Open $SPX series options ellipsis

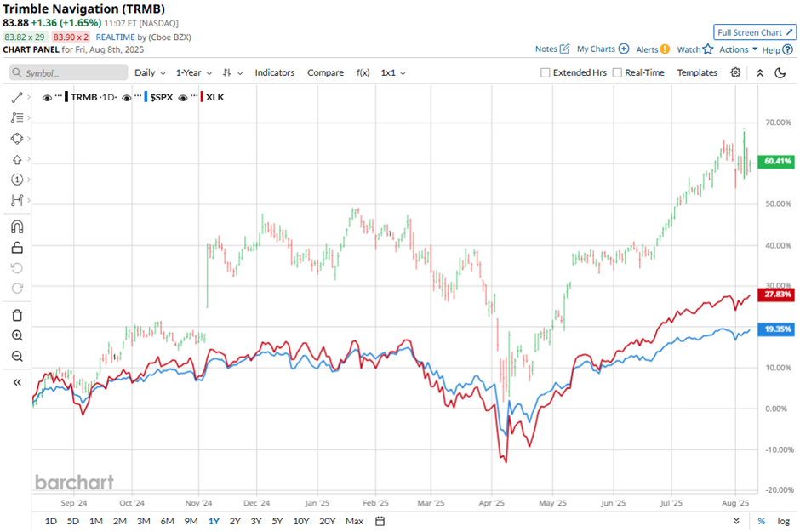click(x=138, y=95)
